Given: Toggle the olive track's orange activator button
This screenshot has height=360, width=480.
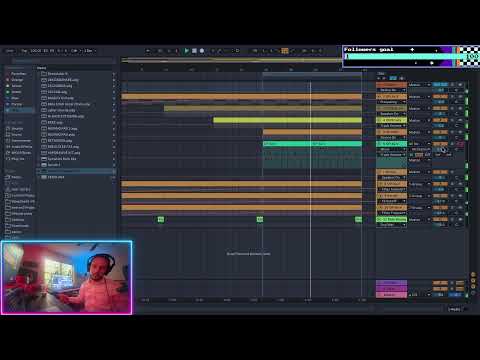Looking at the screenshot, I should point(440,108).
